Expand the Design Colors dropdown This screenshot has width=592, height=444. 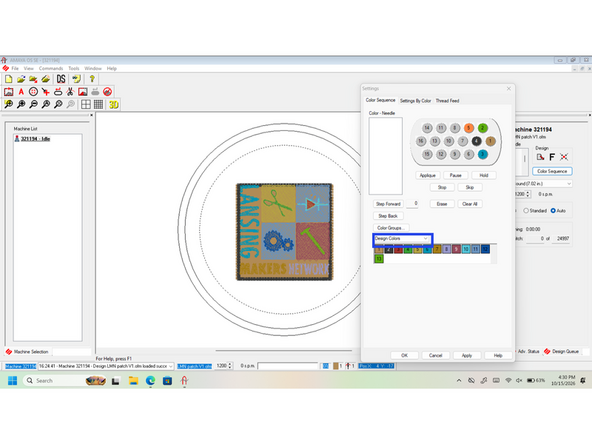[426, 239]
